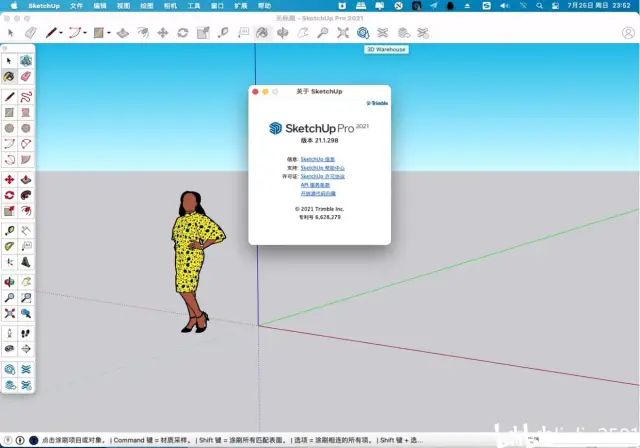Image resolution: width=640 pixels, height=448 pixels.
Task: Activate the Push/Pull tool in left palette
Action: coord(26,180)
